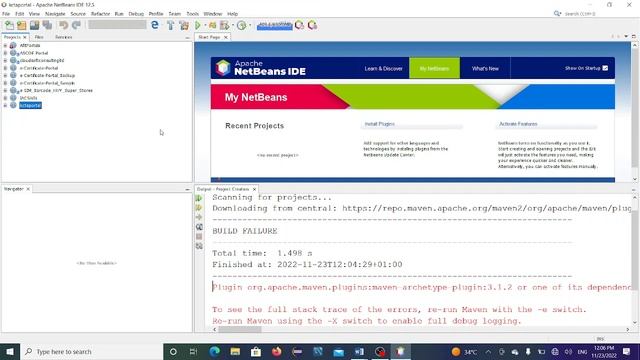The image size is (640, 360).
Task: Close the Start Page tab
Action: (x=226, y=37)
